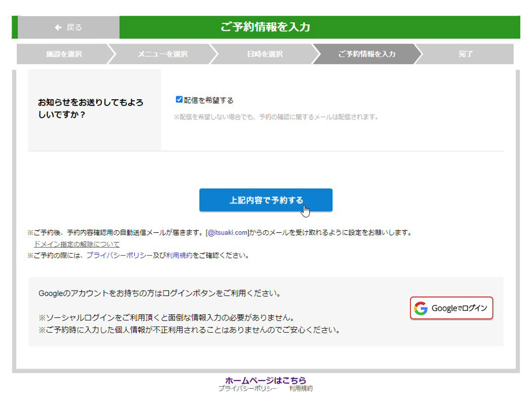Open プライバシーポリシー link in the reservation notice
532x405 pixels.
(119, 256)
